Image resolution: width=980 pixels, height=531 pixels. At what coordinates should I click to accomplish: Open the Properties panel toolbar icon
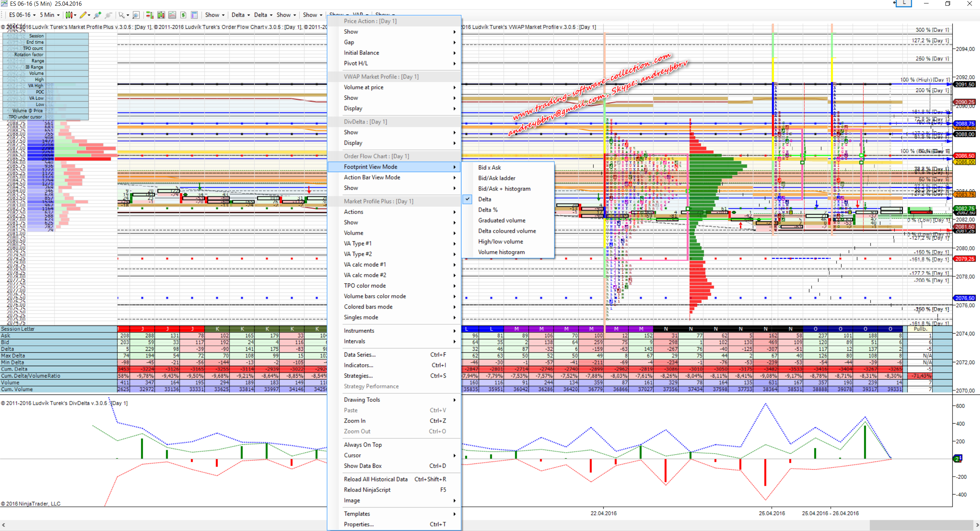point(194,15)
